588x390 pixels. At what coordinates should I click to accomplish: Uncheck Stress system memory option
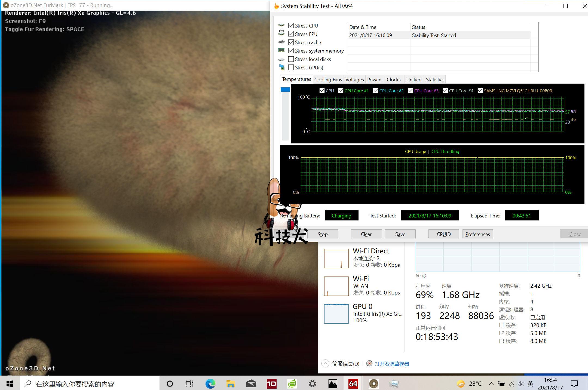[x=291, y=51]
